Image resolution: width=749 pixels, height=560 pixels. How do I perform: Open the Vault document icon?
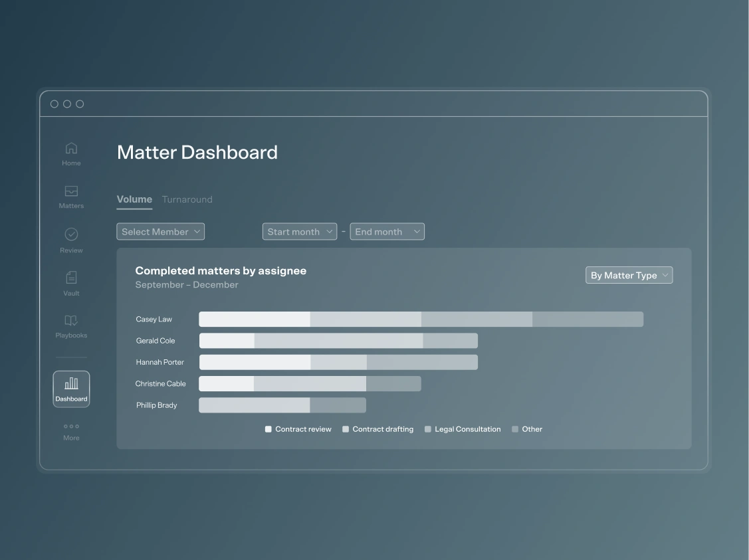coord(71,278)
